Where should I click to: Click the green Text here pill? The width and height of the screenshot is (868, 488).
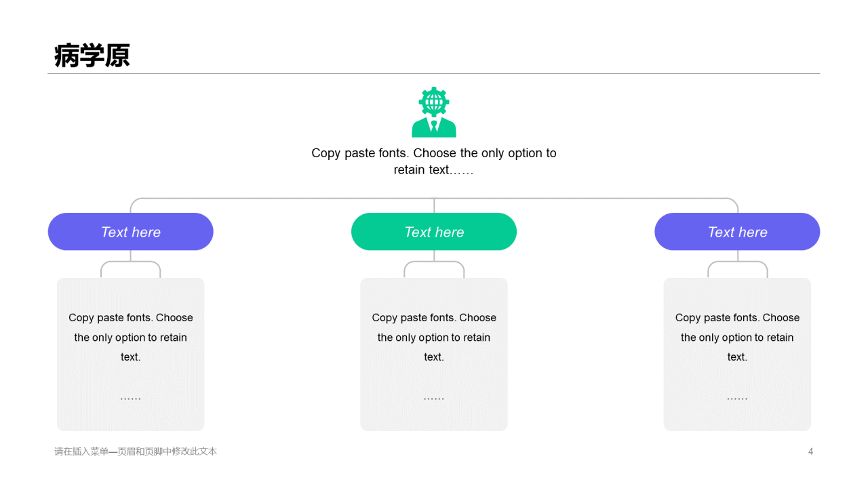tap(434, 232)
